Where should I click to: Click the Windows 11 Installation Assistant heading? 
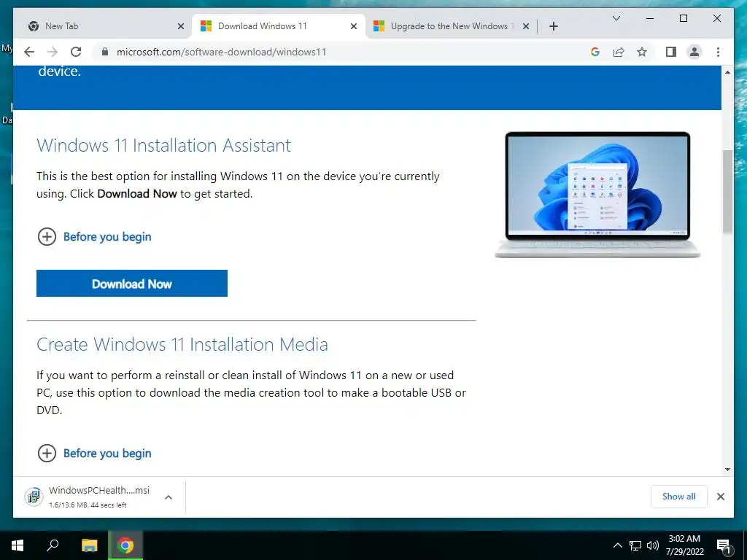(x=163, y=145)
